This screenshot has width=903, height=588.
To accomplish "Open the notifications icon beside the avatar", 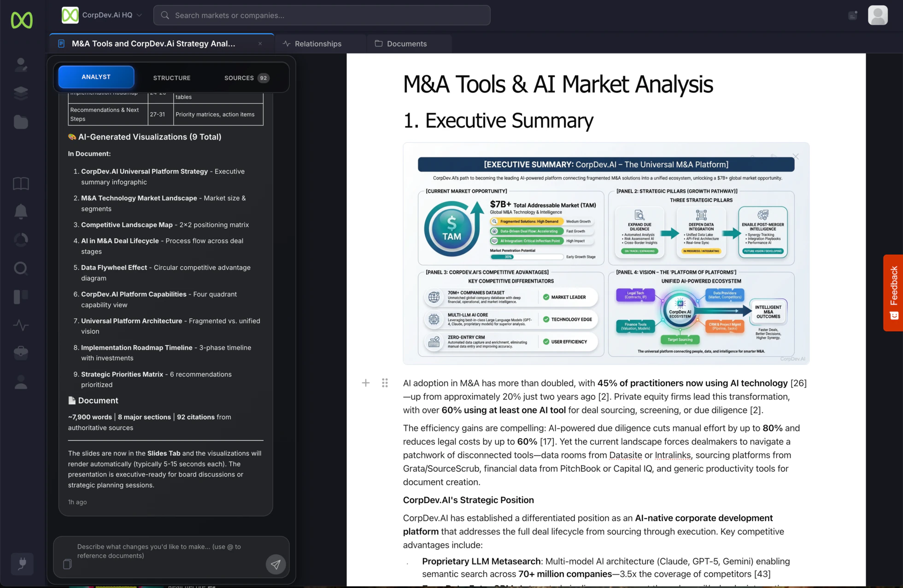I will [853, 15].
